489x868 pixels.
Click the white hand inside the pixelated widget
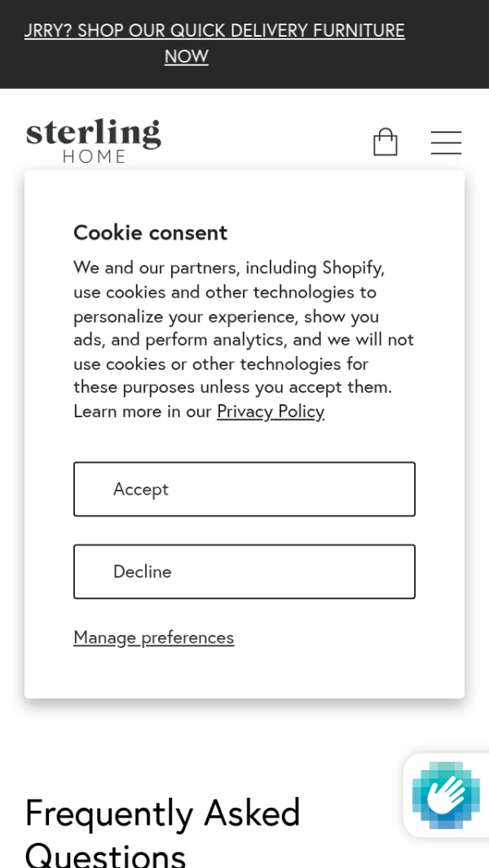point(446,795)
